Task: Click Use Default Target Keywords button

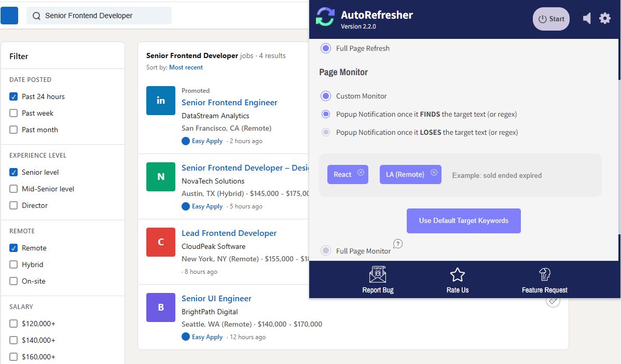Action: coord(463,221)
